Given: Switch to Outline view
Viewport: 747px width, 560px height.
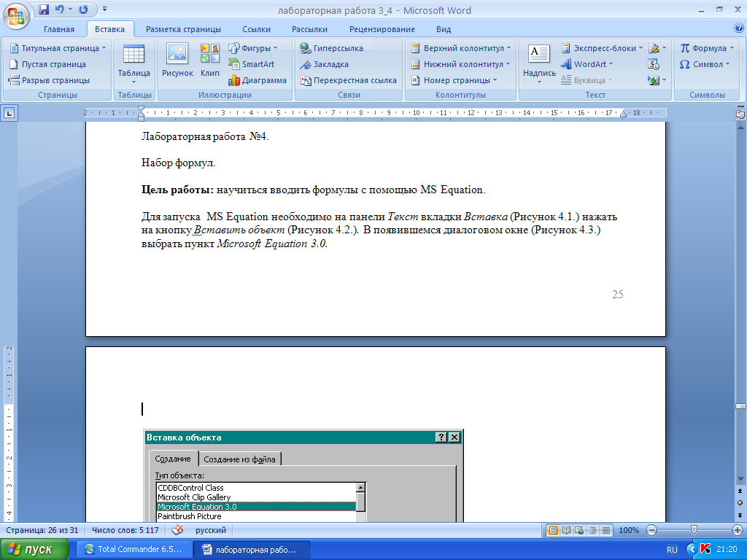Looking at the screenshot, I should coord(592,530).
